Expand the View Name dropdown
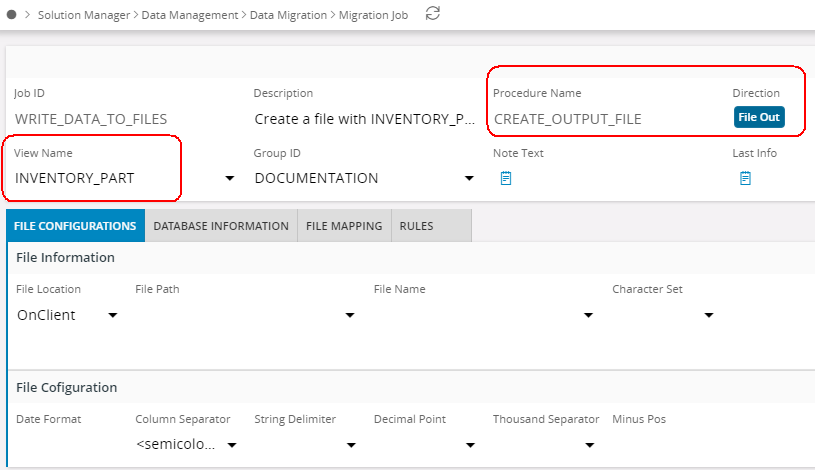The width and height of the screenshot is (815, 470). (x=229, y=179)
